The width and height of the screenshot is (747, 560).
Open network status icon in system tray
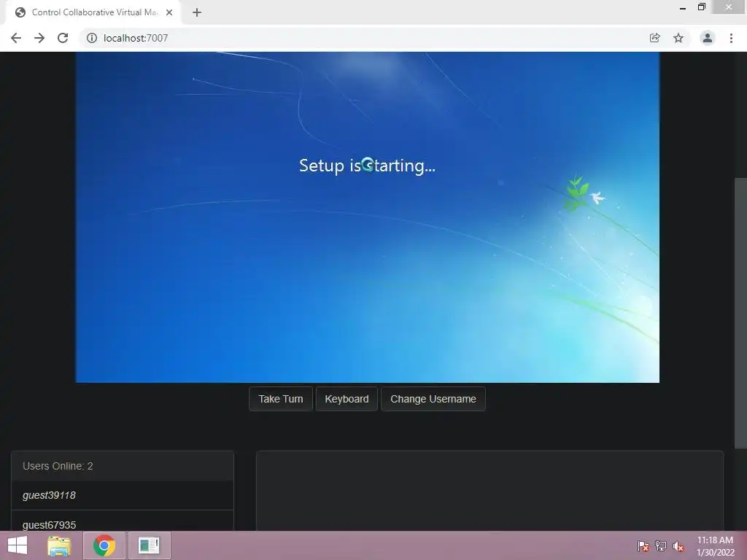(661, 546)
